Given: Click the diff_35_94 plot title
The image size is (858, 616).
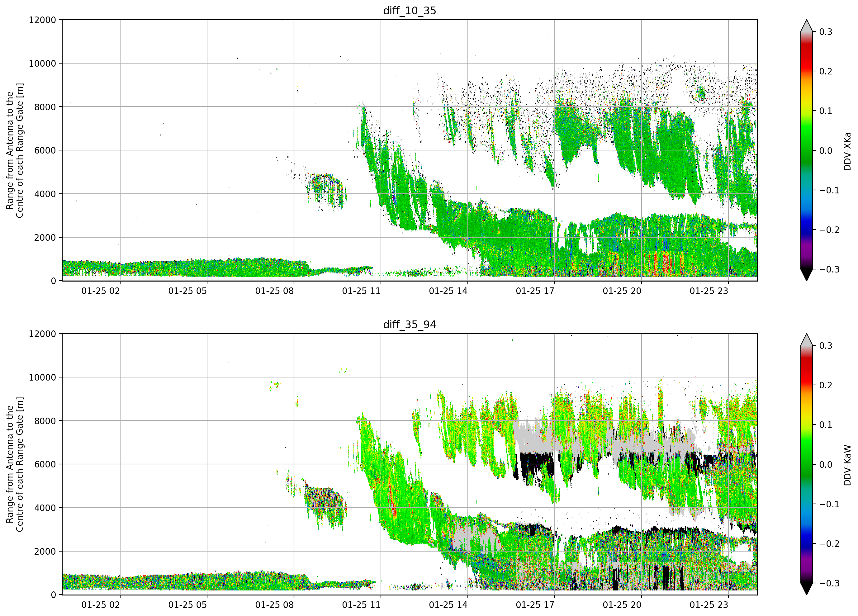Looking at the screenshot, I should 409,325.
